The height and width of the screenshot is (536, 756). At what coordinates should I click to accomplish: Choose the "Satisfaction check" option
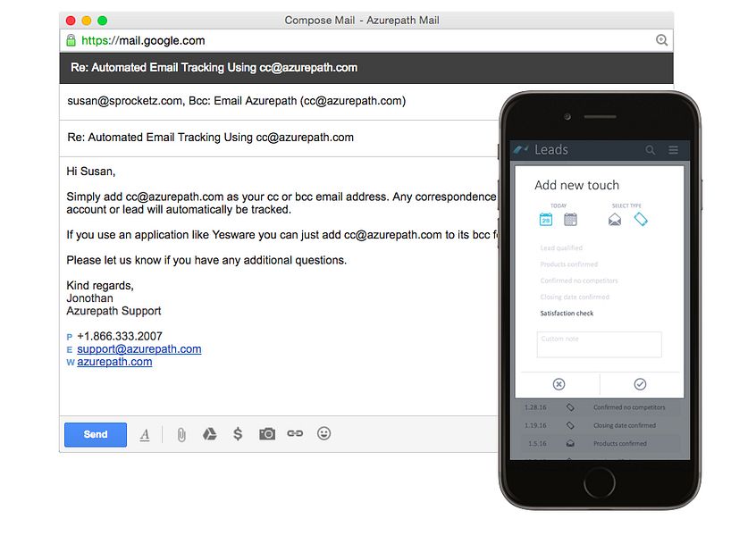point(567,314)
